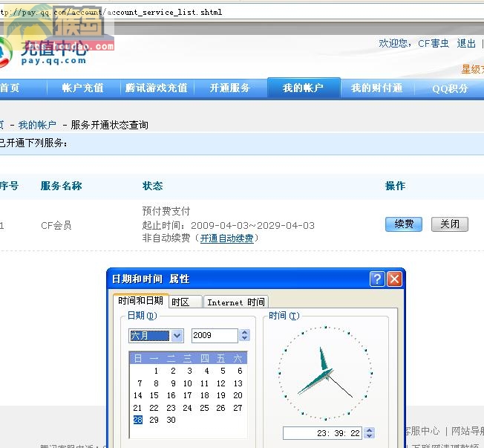This screenshot has height=448, width=484.
Task: Select day 1 in the calendar
Action: pyautogui.click(x=156, y=371)
